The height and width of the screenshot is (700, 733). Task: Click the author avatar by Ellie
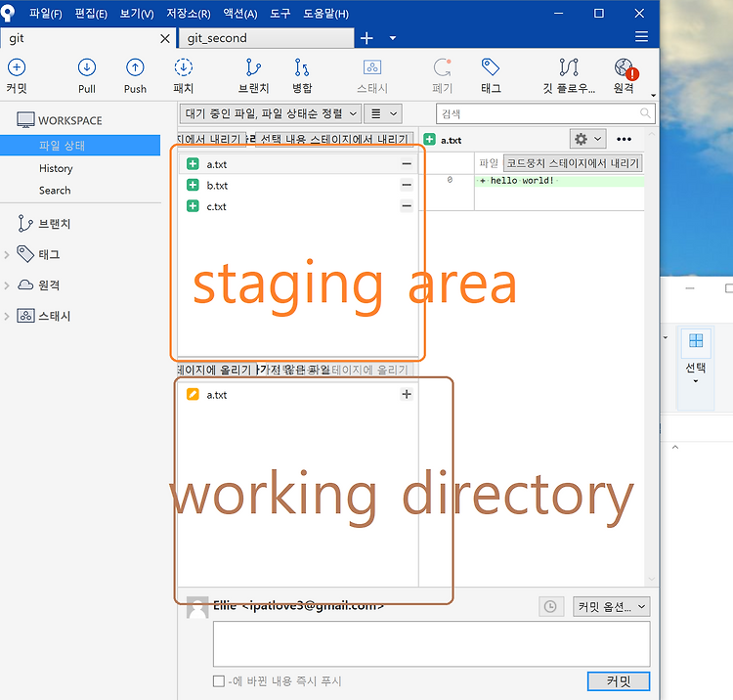tap(197, 607)
